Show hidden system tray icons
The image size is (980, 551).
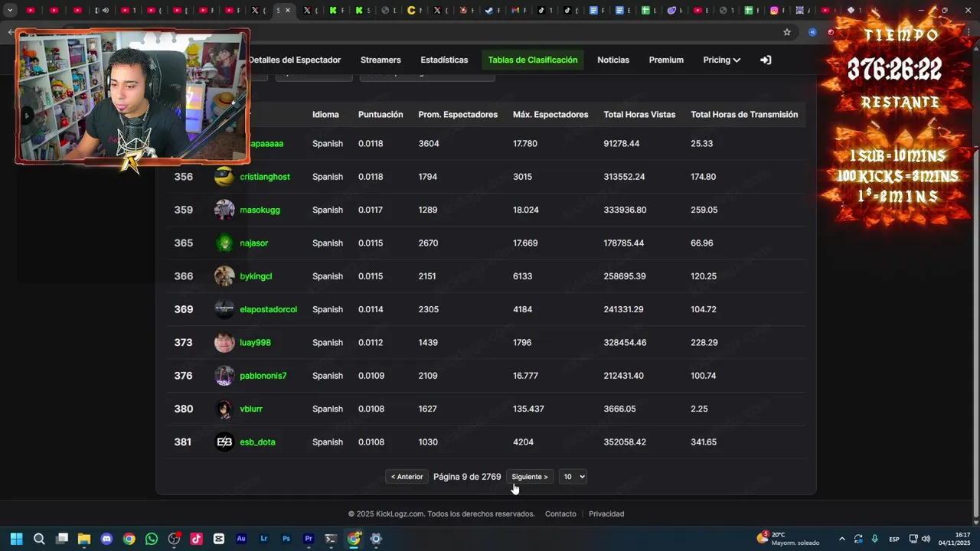pos(842,539)
